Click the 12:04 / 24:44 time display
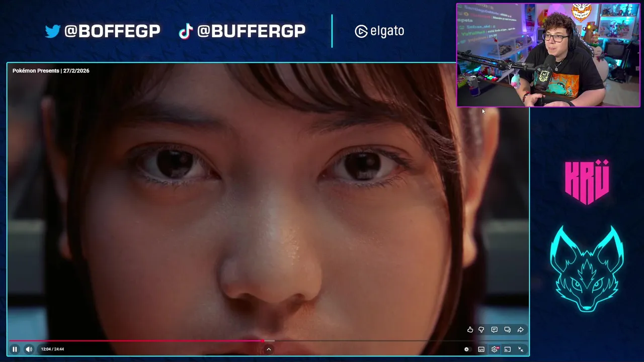Viewport: 644px width, 362px height. (52, 349)
